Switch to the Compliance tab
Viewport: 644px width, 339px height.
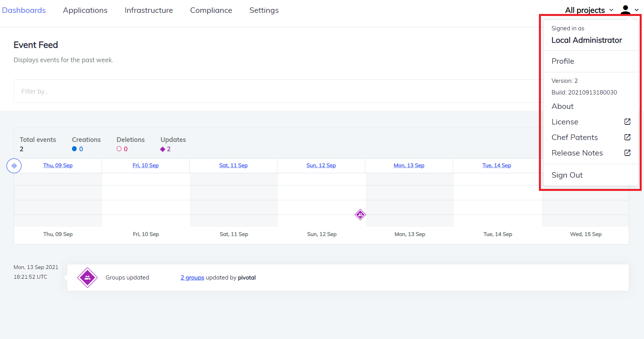(x=211, y=10)
